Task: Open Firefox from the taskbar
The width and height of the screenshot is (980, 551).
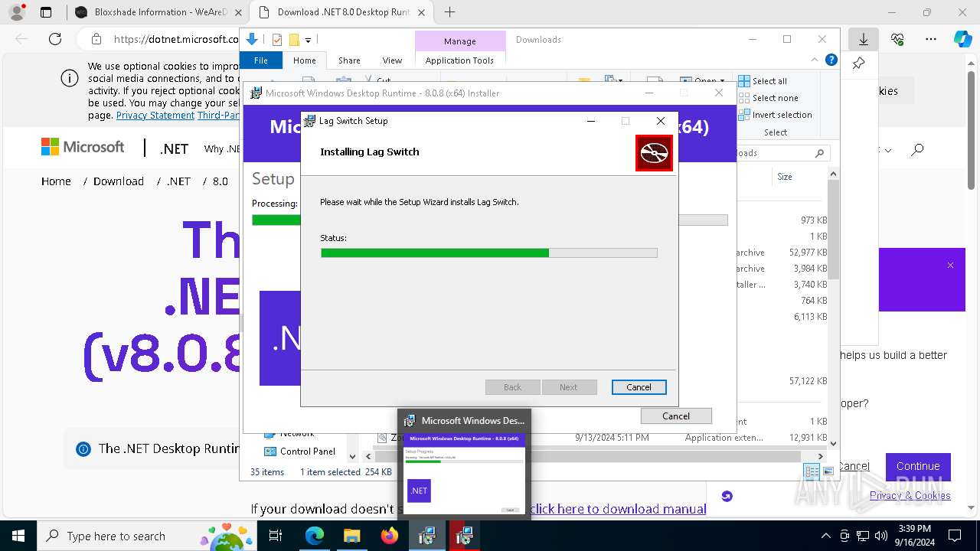Action: (390, 536)
